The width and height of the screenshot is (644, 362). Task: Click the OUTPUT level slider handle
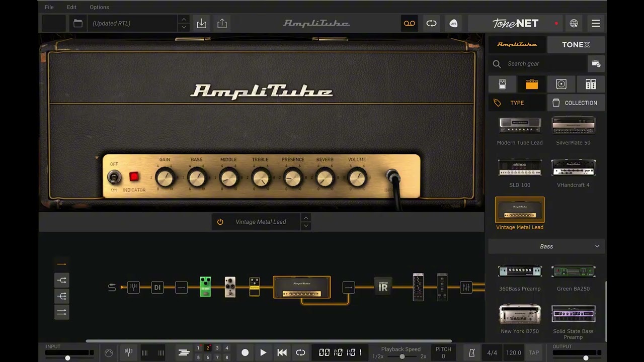586,357
